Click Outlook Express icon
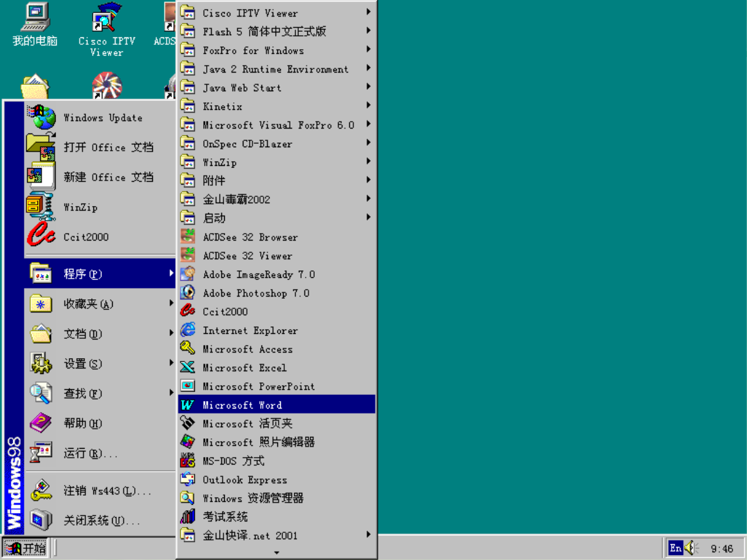This screenshot has width=747, height=560. coord(187,479)
